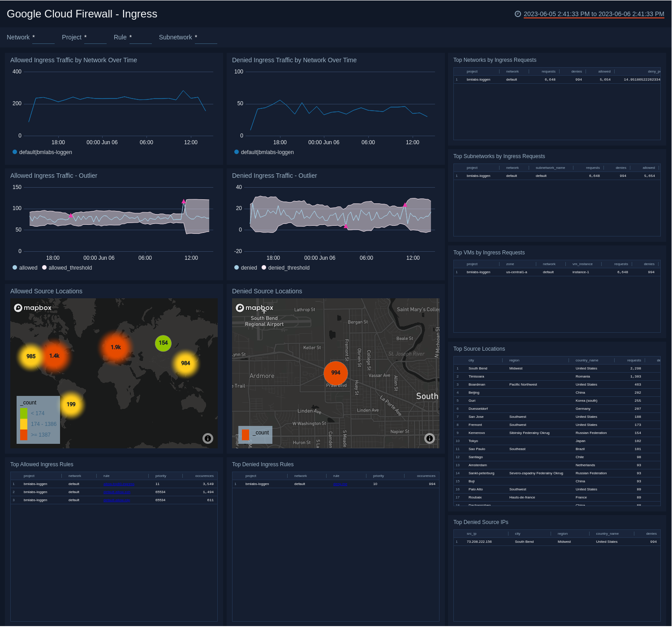Hide the default|bmlabs-loggen series via its legend dot
Viewport: 672px width, 627px height.
[x=14, y=152]
